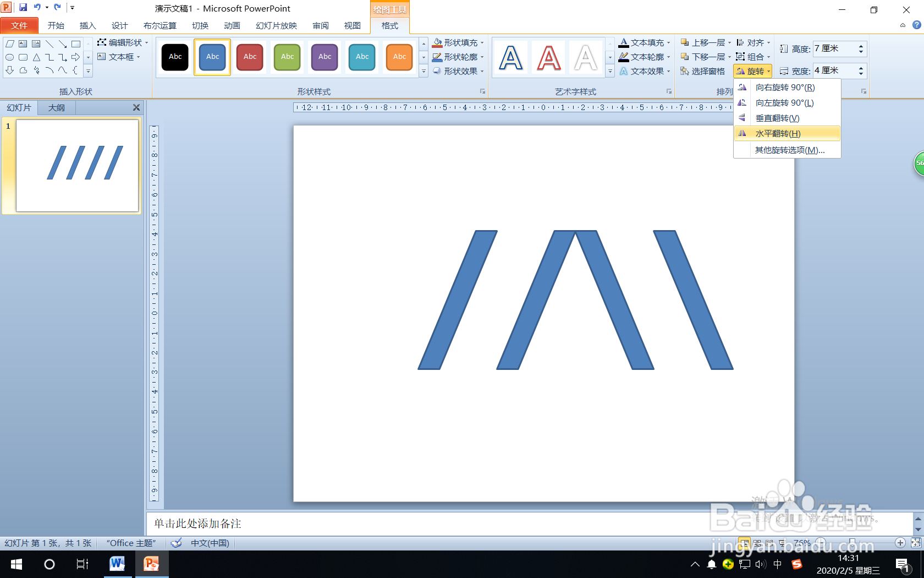The height and width of the screenshot is (578, 924).
Task: Select the rounded rectangle shape tool
Action: pos(23,57)
